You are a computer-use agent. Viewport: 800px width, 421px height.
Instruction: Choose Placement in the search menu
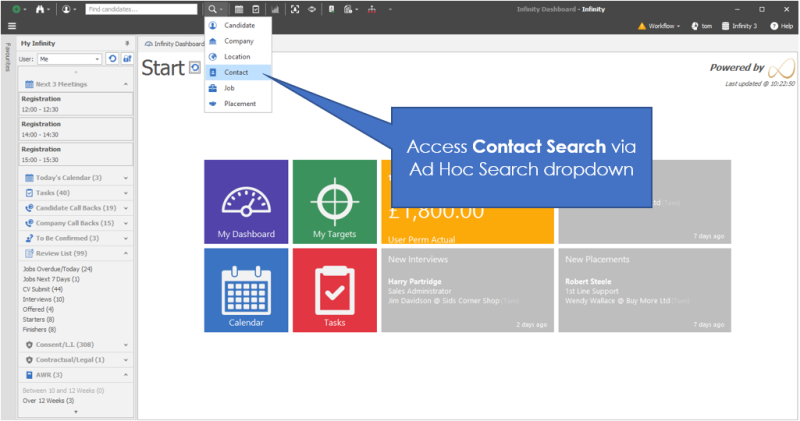click(239, 104)
